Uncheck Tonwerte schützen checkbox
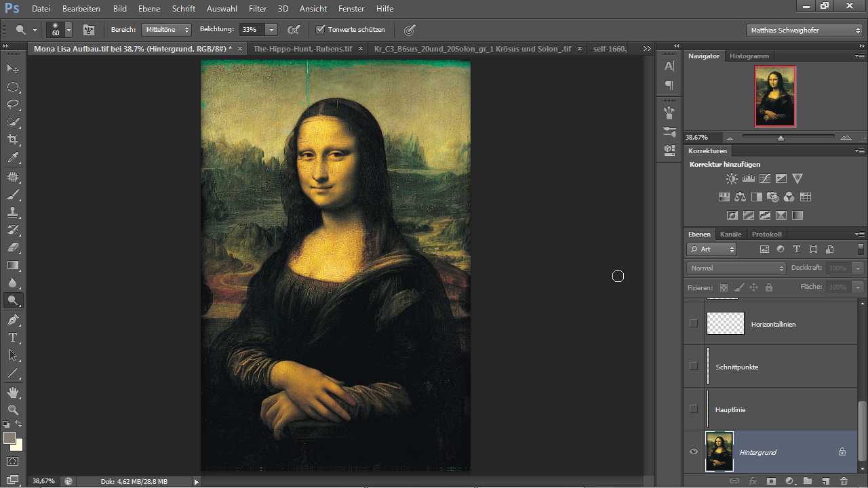This screenshot has height=488, width=868. [321, 30]
